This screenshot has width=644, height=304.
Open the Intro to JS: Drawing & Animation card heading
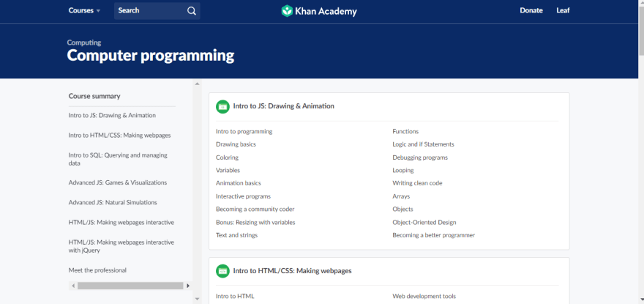(283, 106)
